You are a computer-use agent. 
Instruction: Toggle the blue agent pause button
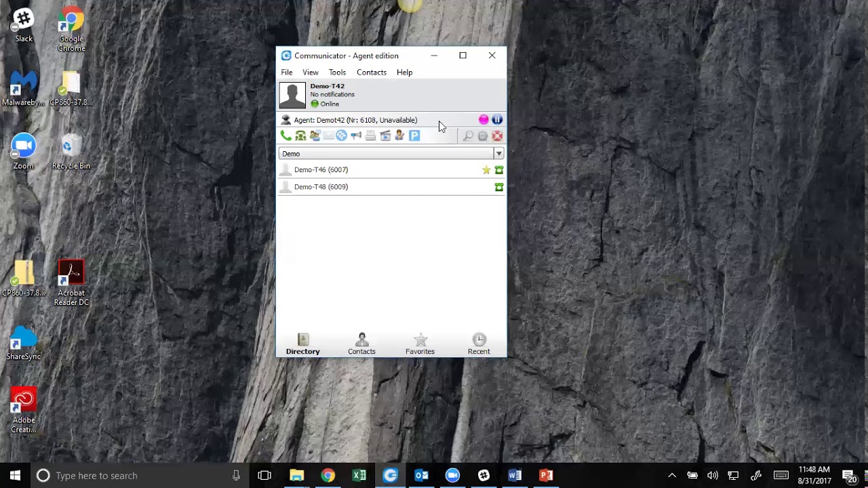(x=497, y=120)
